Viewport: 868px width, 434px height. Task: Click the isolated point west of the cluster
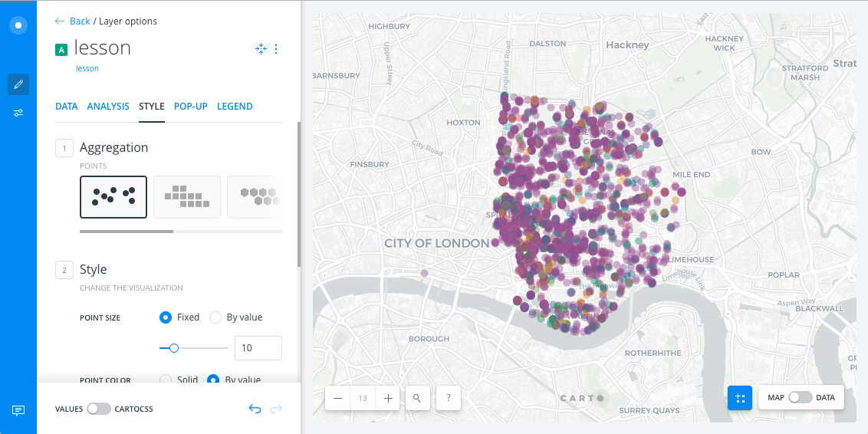pyautogui.click(x=424, y=273)
